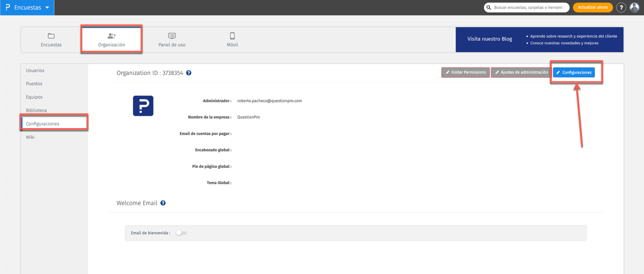Viewport: 644px width, 274px height.
Task: Click the Organization ID : 3738354 text
Action: click(x=150, y=73)
